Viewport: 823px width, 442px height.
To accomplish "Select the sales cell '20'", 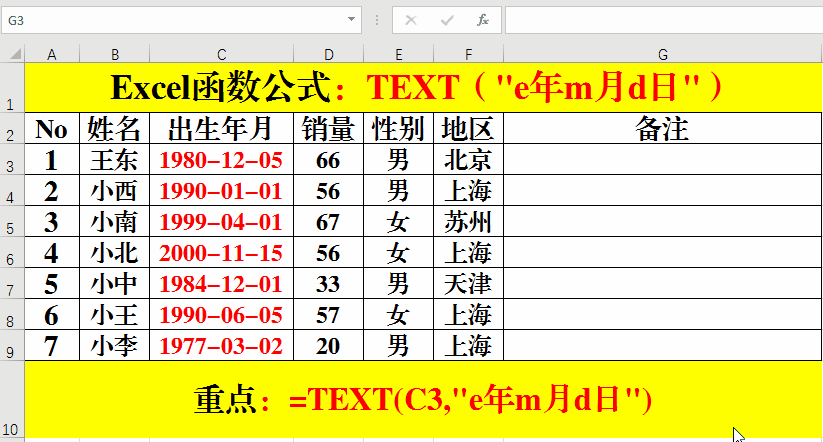I will pos(329,345).
